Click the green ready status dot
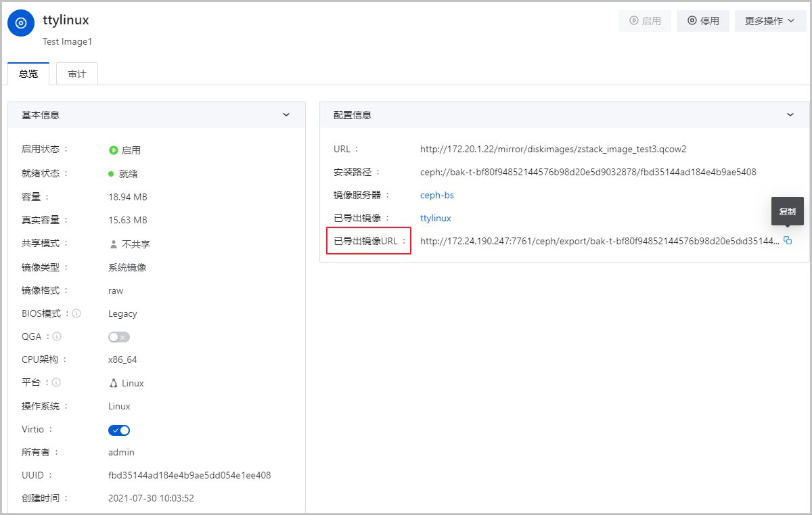 (111, 174)
